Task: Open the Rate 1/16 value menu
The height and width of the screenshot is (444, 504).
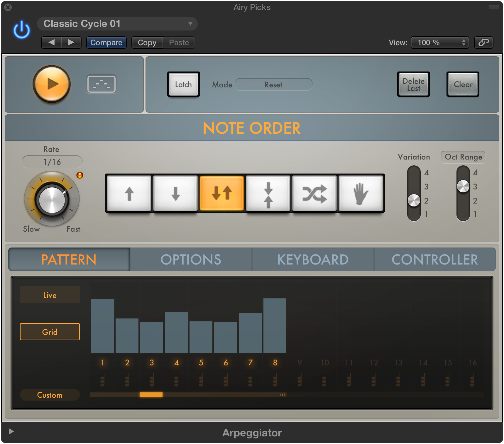Action: click(52, 162)
